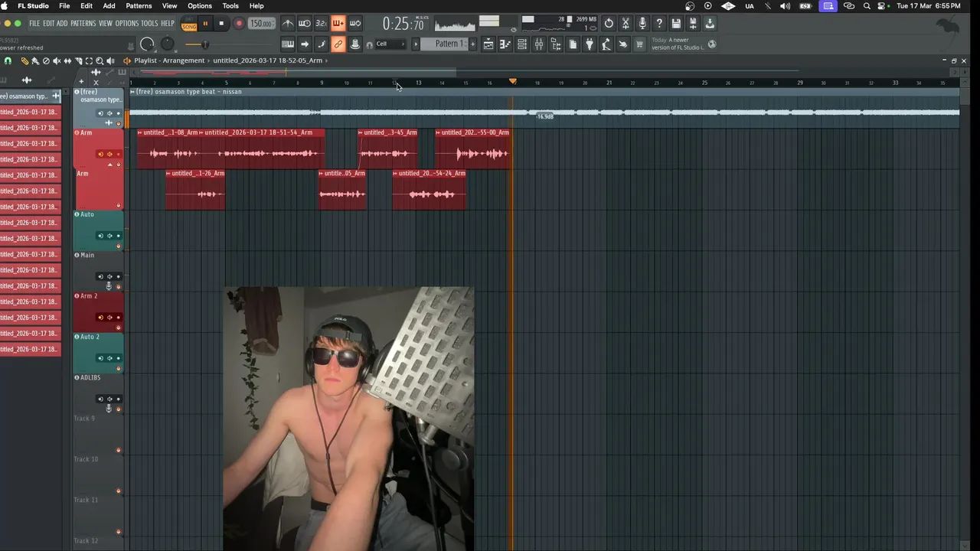Open the project picker files icon
The width and height of the screenshot is (980, 551).
click(x=572, y=44)
